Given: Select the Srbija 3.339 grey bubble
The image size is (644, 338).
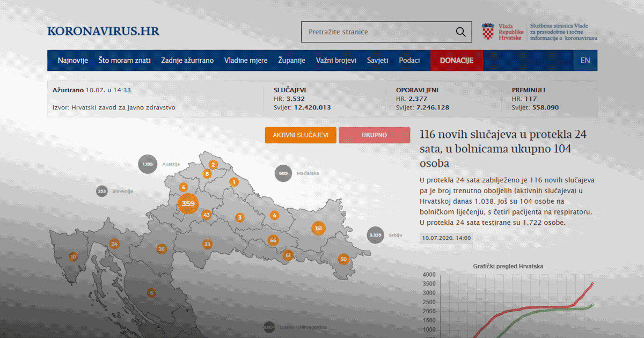Looking at the screenshot, I should coord(376,235).
